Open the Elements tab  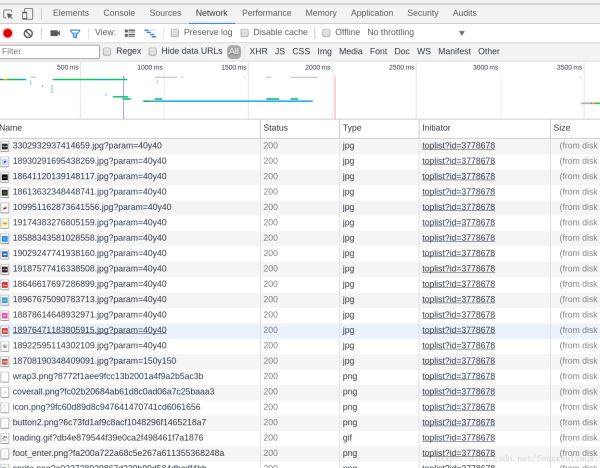coord(71,13)
